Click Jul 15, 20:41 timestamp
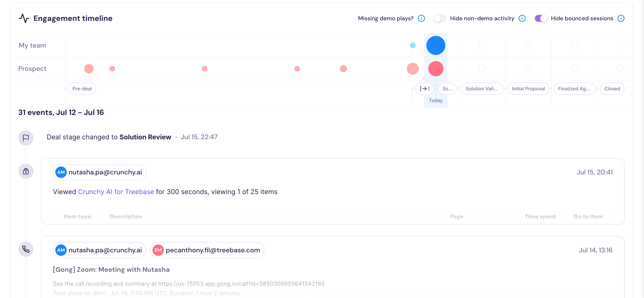 (595, 172)
